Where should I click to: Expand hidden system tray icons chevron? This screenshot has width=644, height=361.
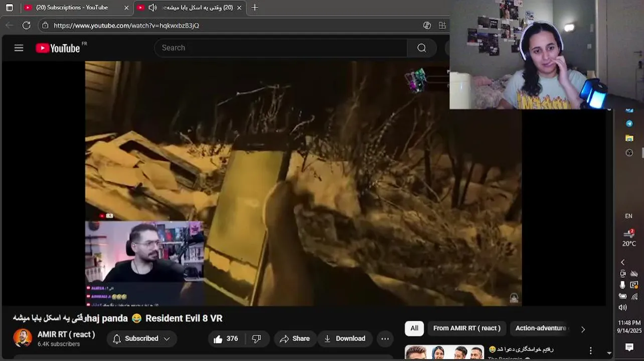click(622, 262)
